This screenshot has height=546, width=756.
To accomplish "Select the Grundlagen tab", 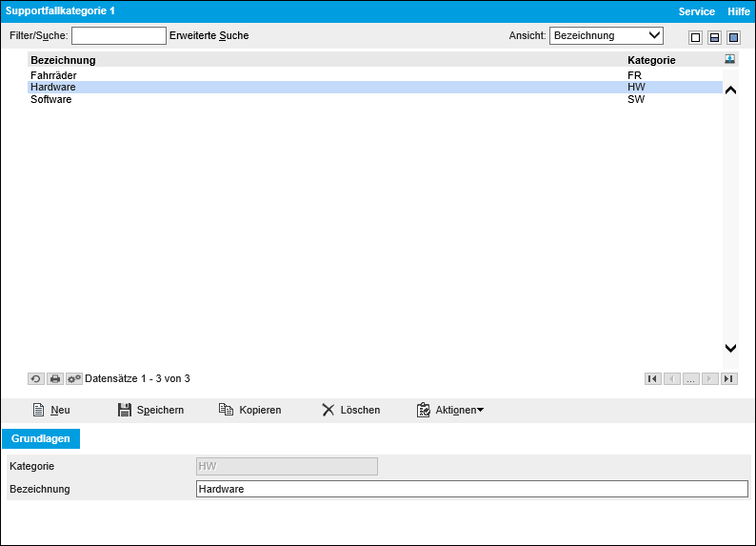I will click(42, 438).
